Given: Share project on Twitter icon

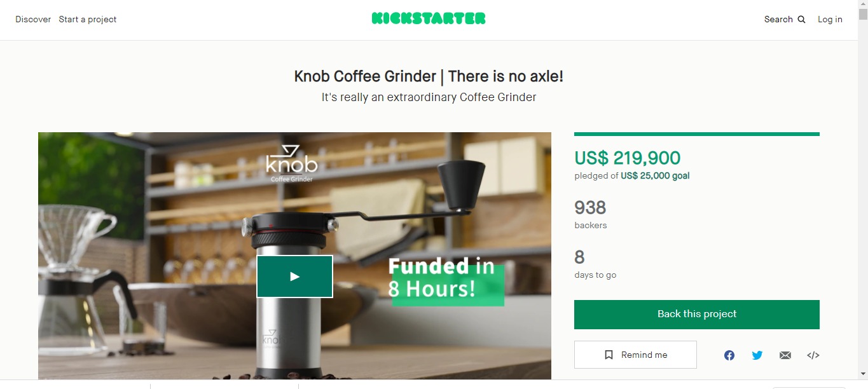Looking at the screenshot, I should point(757,355).
